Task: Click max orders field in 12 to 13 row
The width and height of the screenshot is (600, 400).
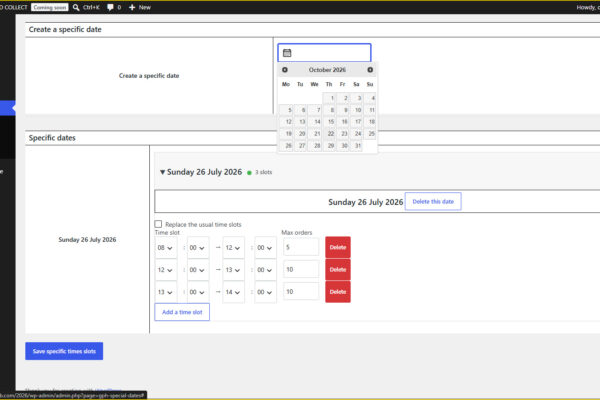Action: click(x=301, y=269)
